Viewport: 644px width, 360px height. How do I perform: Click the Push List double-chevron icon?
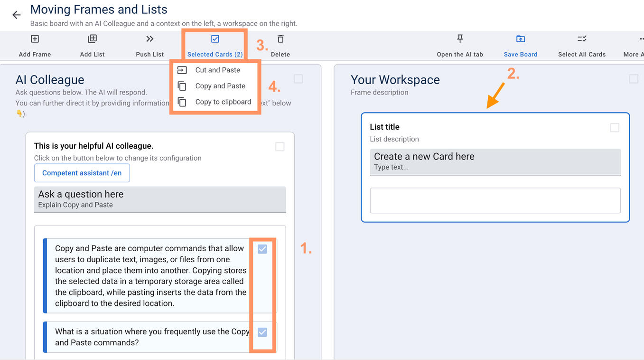(149, 39)
